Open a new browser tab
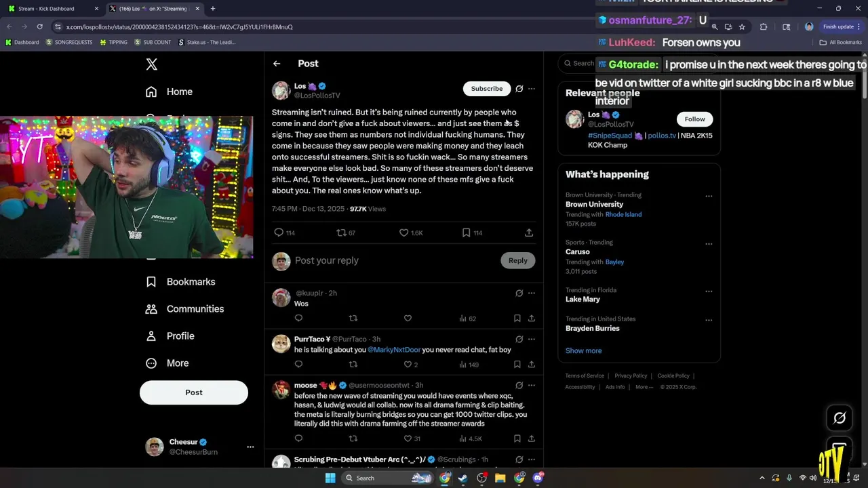Viewport: 868px width, 488px height. (213, 9)
